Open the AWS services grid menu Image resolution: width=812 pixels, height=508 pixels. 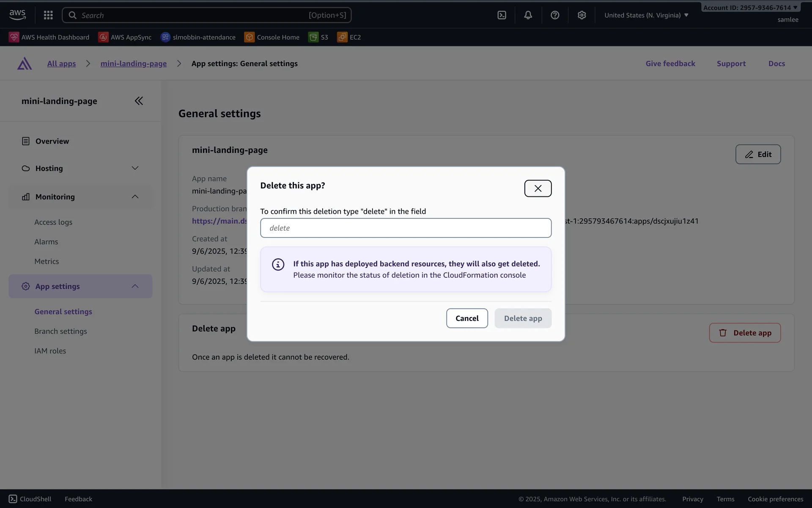[x=48, y=15]
